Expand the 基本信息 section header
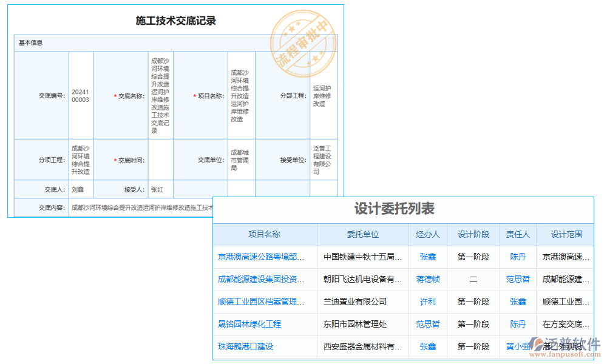Image resolution: width=607 pixels, height=364 pixels. tap(30, 42)
